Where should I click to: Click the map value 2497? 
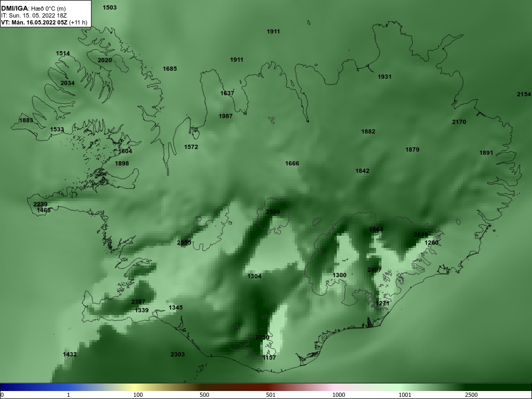375,270
